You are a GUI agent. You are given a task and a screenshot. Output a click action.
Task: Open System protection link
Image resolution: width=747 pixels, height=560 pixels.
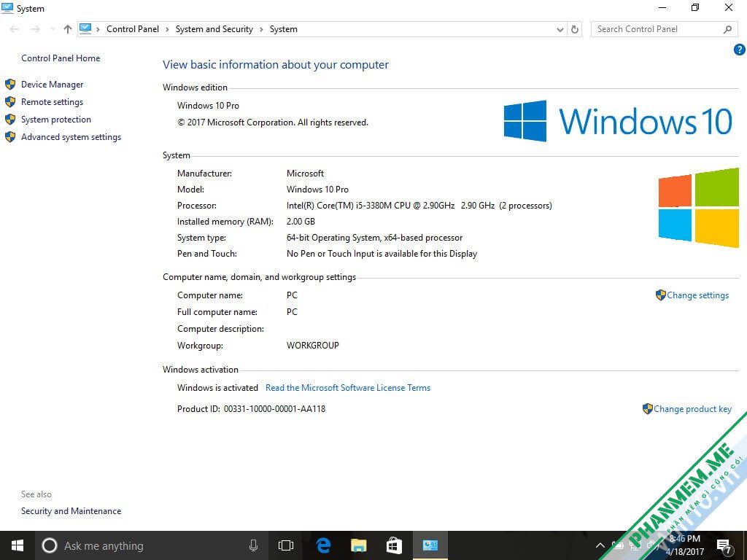coord(55,120)
